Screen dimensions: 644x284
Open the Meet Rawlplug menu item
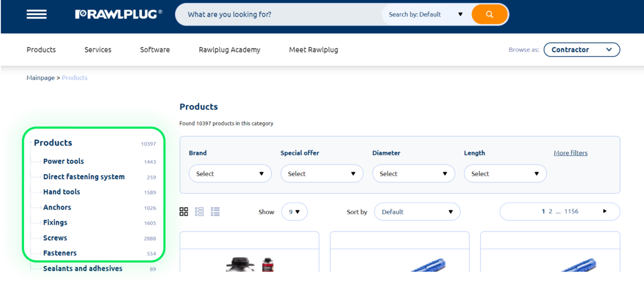(314, 50)
